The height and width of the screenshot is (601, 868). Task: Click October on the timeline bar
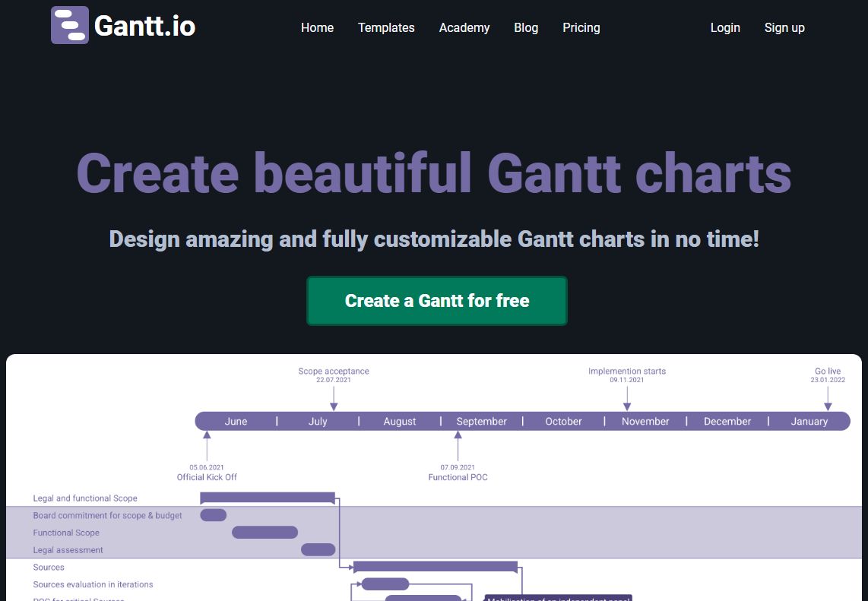(563, 421)
